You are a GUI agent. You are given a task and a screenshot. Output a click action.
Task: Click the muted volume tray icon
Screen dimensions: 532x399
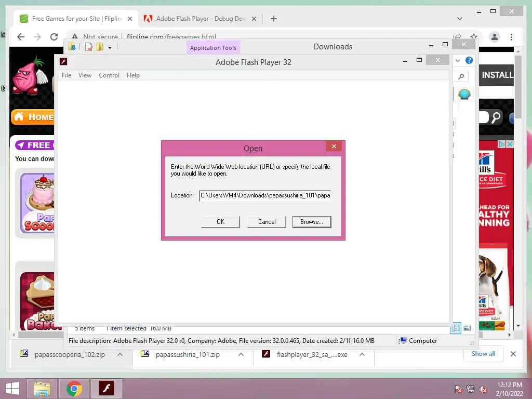(483, 389)
